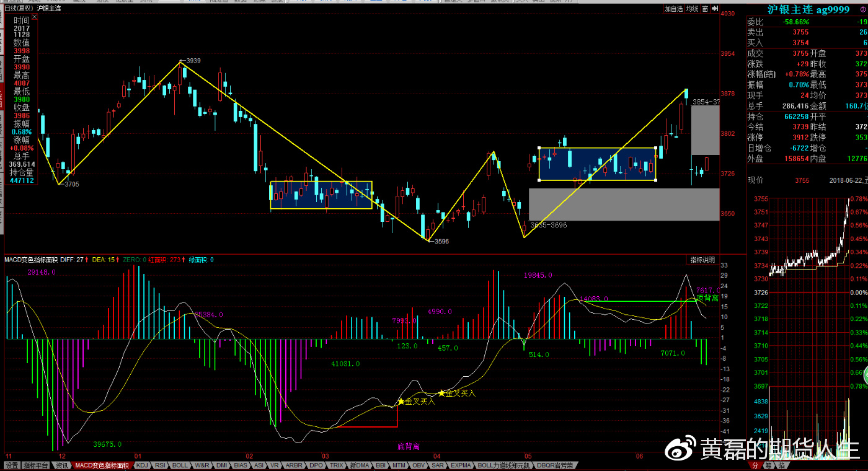The height and width of the screenshot is (471, 868).
Task: Switch to the BIAS indicator tab
Action: (x=241, y=465)
